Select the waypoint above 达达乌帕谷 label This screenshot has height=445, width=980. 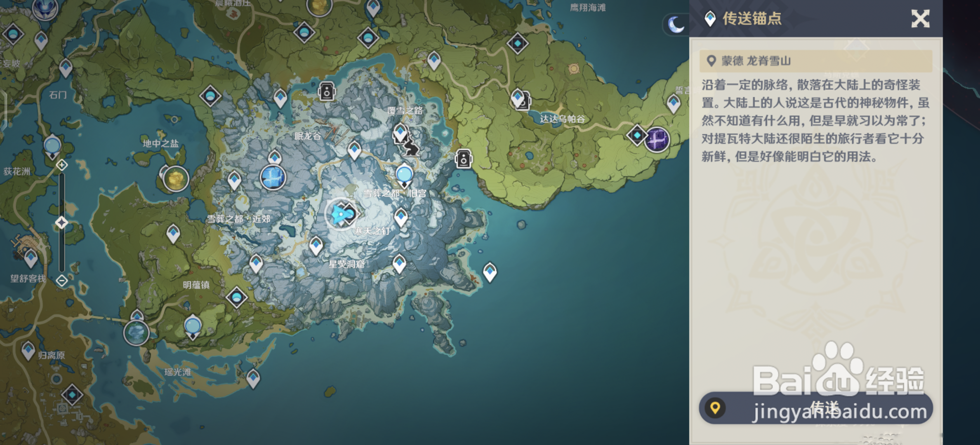point(518,99)
